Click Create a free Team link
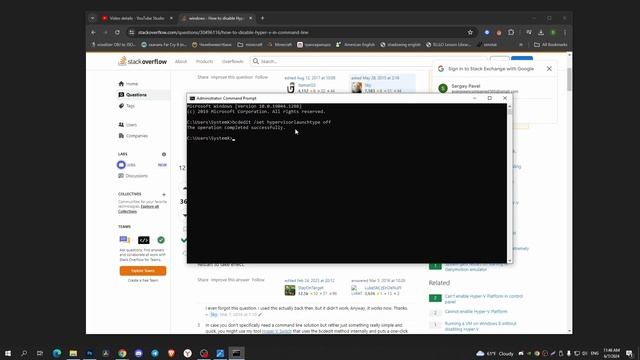 143,280
